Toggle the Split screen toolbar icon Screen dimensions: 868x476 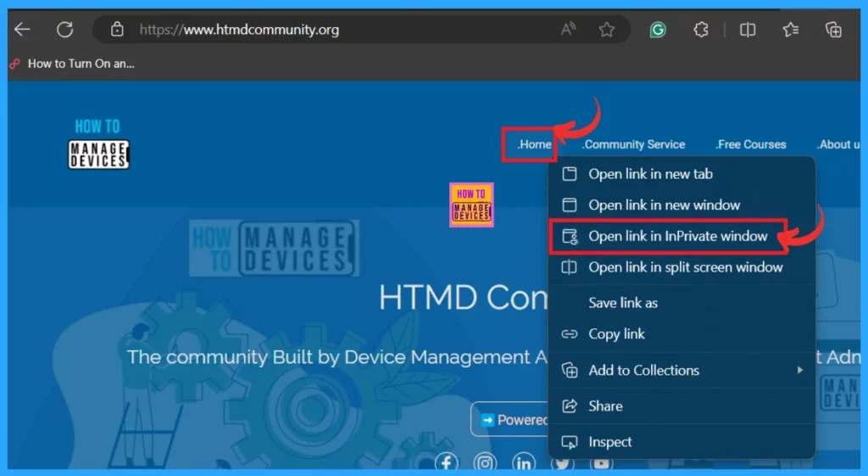pyautogui.click(x=748, y=30)
